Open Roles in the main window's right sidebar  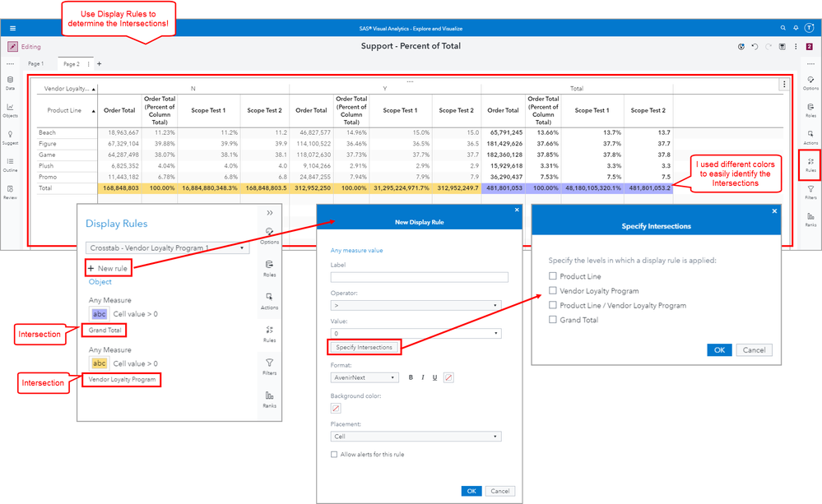click(x=810, y=110)
